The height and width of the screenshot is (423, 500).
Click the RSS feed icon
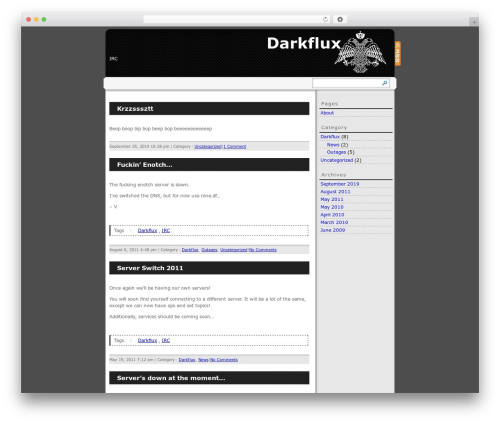coord(398,53)
